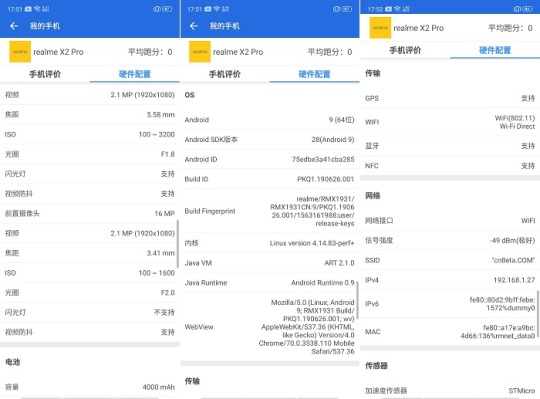This screenshot has height=399, width=540.
Task: Switch to 手机评价 tab on the middle screen
Action: coord(225,74)
